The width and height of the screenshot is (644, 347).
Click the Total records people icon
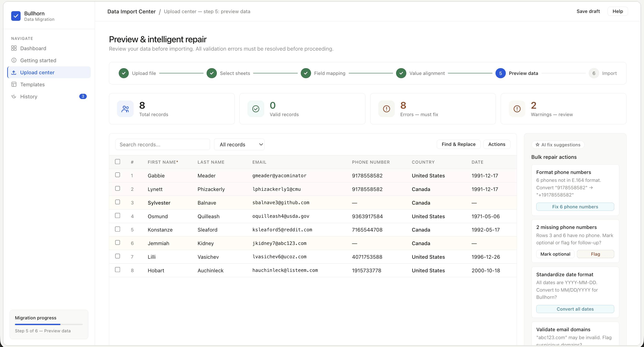[125, 109]
